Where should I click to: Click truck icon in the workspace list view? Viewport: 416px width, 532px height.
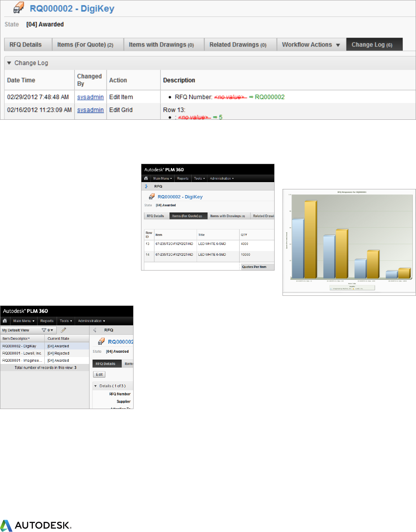(x=101, y=341)
